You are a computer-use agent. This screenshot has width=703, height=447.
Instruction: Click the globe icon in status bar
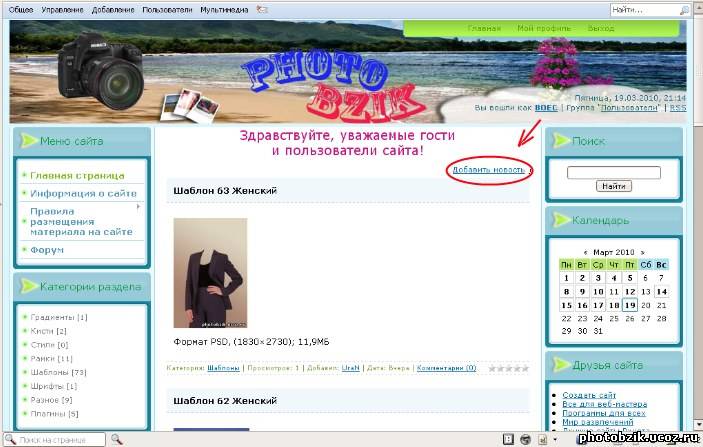click(x=525, y=440)
